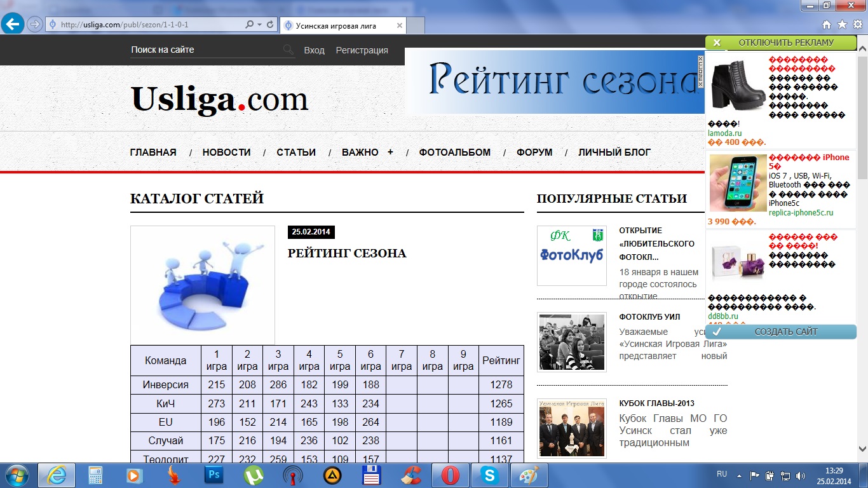Close the Усинская игровая лига tab

400,26
